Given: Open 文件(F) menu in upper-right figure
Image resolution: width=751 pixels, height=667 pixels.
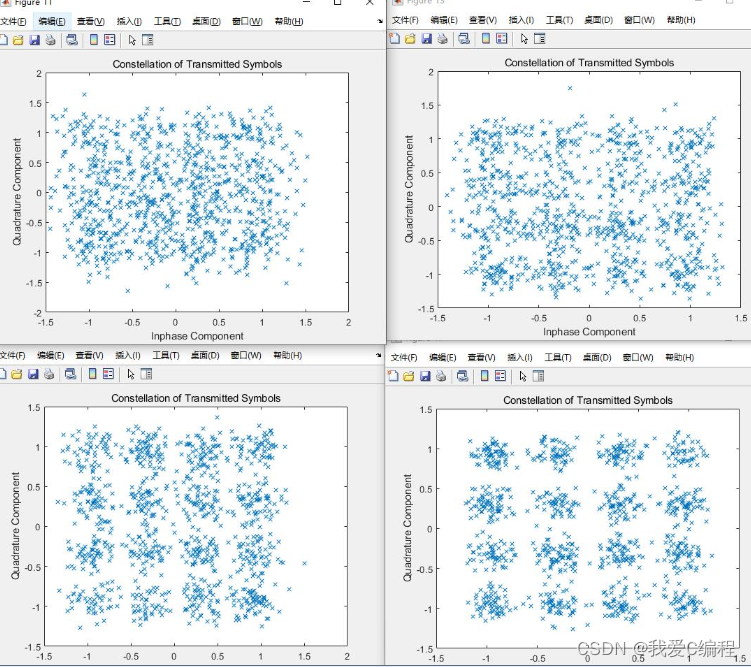Looking at the screenshot, I should (x=405, y=20).
